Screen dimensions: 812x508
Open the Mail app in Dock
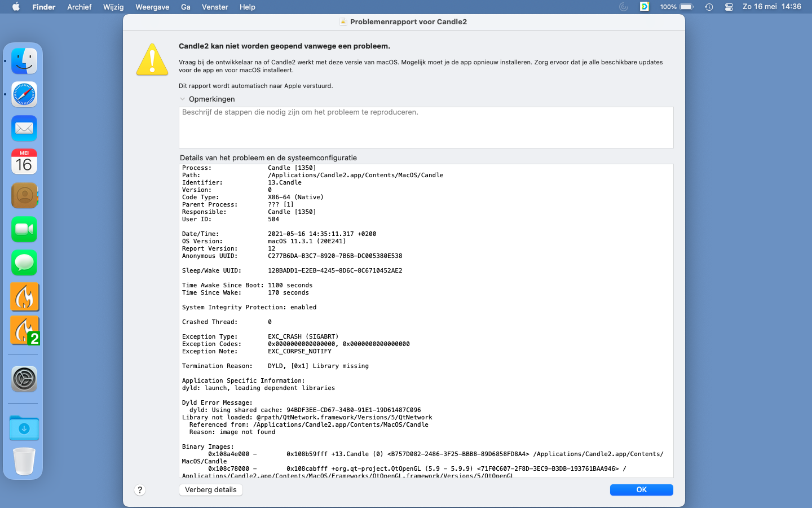(24, 128)
